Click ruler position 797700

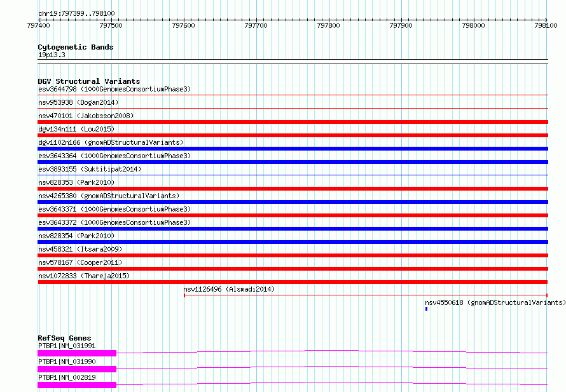click(x=256, y=25)
